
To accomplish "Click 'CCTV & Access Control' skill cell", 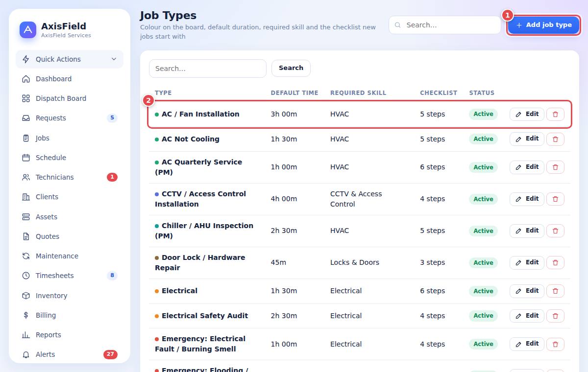I will [x=356, y=199].
